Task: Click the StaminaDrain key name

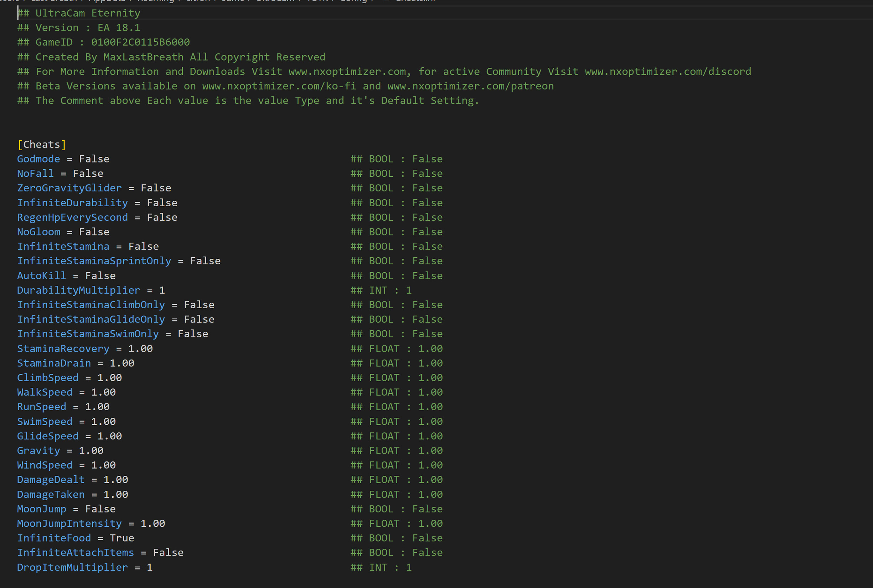Action: 54,363
